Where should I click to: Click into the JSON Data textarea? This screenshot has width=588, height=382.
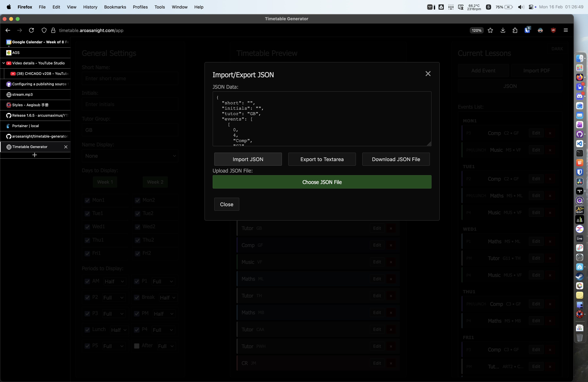322,119
